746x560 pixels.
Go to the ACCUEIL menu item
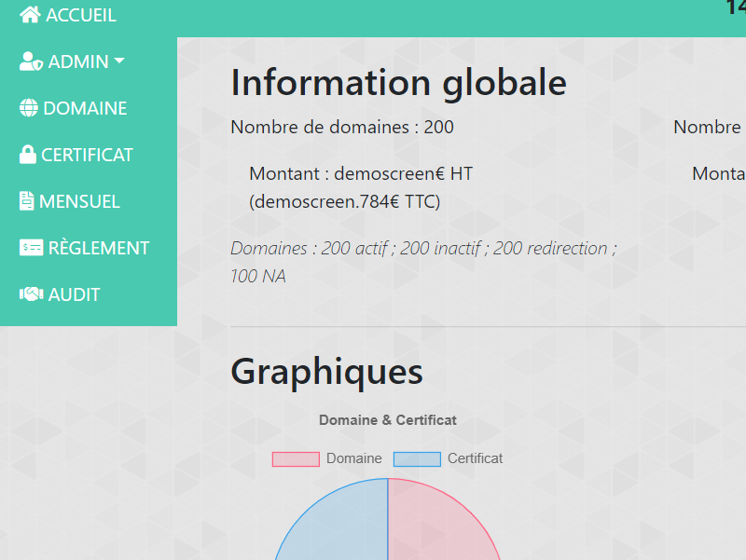[81, 15]
